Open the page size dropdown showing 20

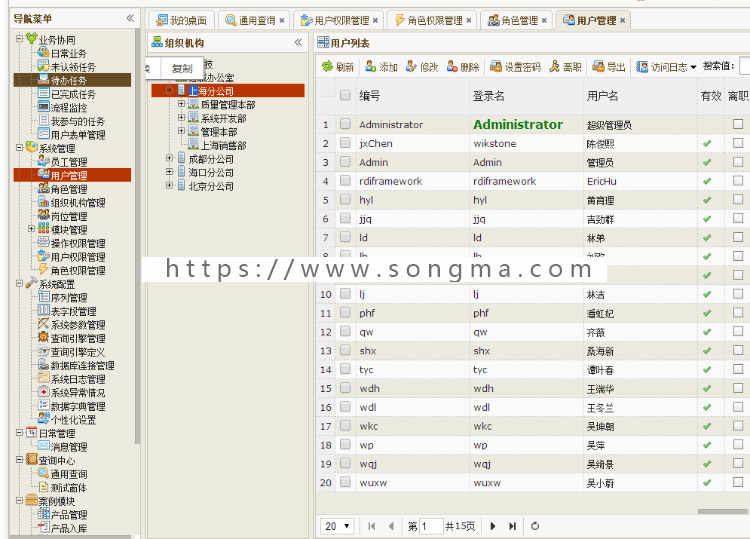337,526
